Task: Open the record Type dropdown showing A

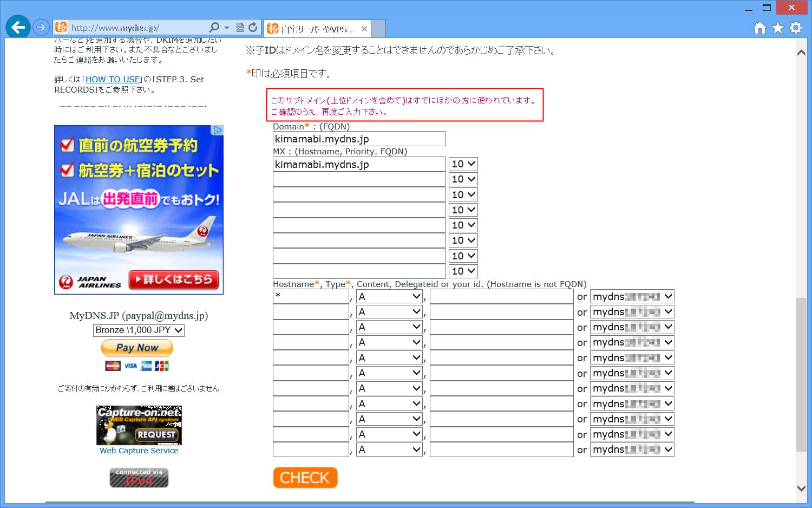Action: pos(389,296)
